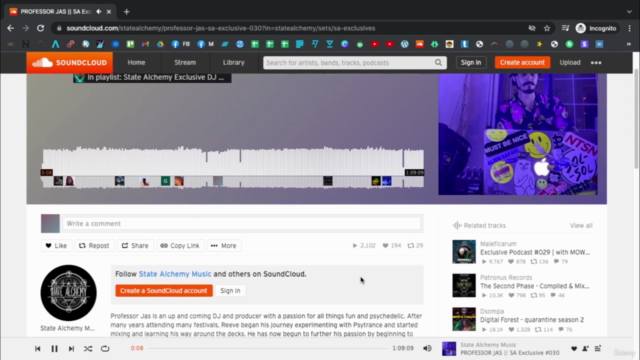Open the Facebook FB bookmark
The height and width of the screenshot is (360, 640).
180,44
